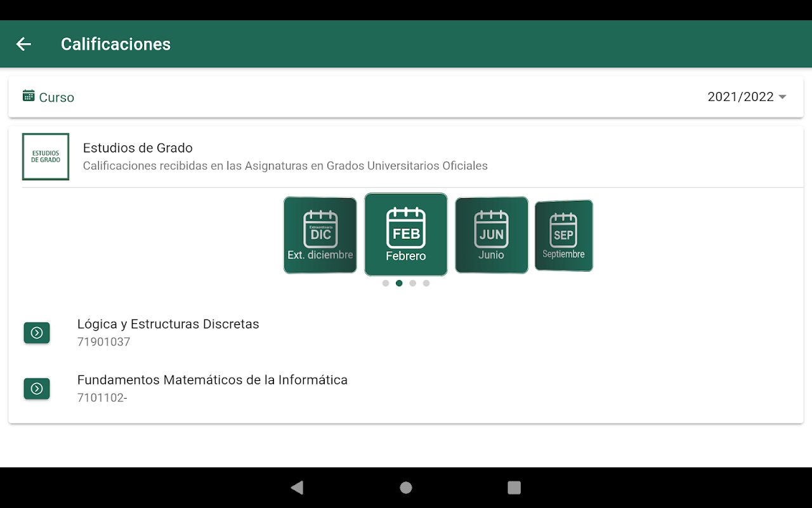Select the Septiembre exam session card
This screenshot has height=508, width=812.
(x=564, y=236)
